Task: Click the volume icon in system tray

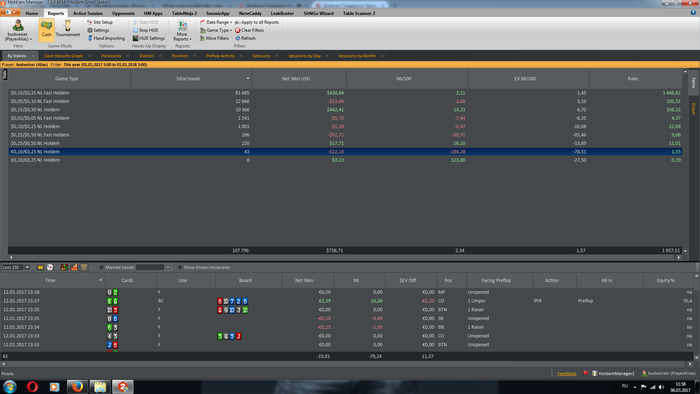Action: (x=661, y=387)
